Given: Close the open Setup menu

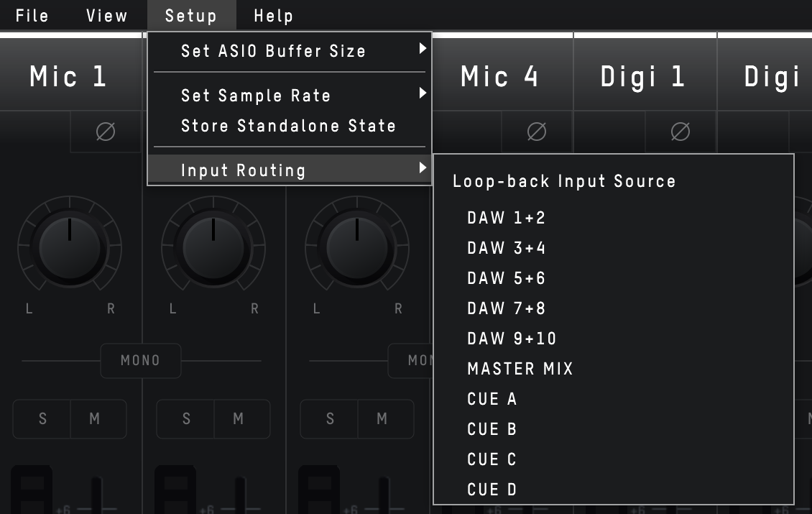Looking at the screenshot, I should pos(191,16).
